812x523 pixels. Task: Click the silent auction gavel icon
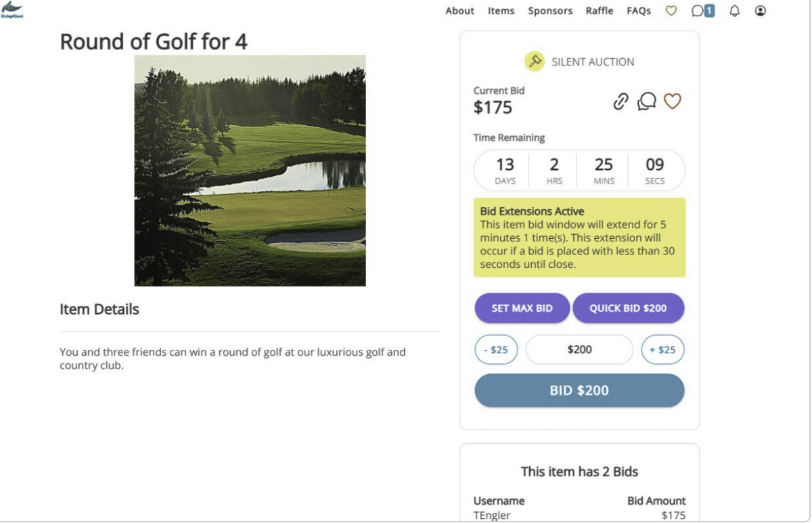535,62
